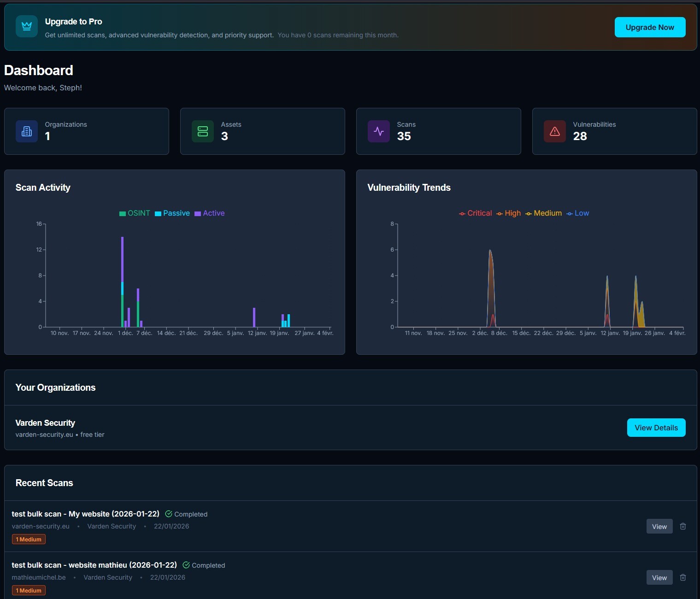This screenshot has width=700, height=599.
Task: Hide High line in Vulnerability Trends legend
Action: tap(508, 213)
